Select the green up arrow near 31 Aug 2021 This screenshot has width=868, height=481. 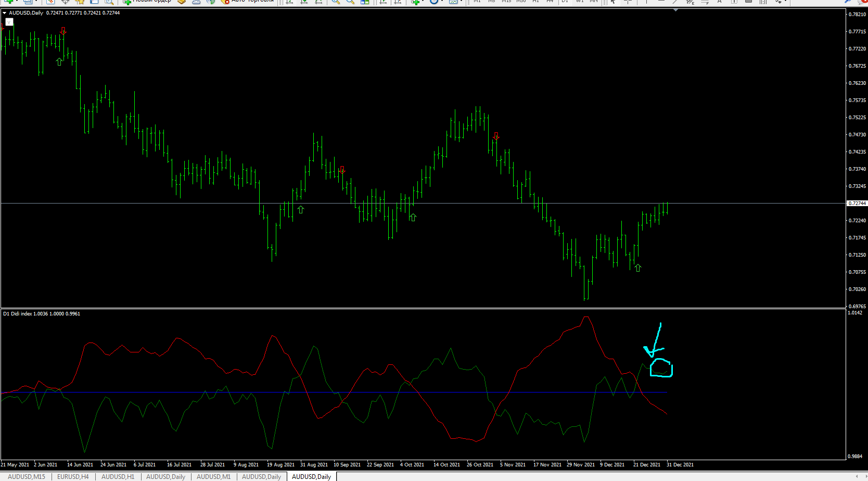tap(301, 209)
